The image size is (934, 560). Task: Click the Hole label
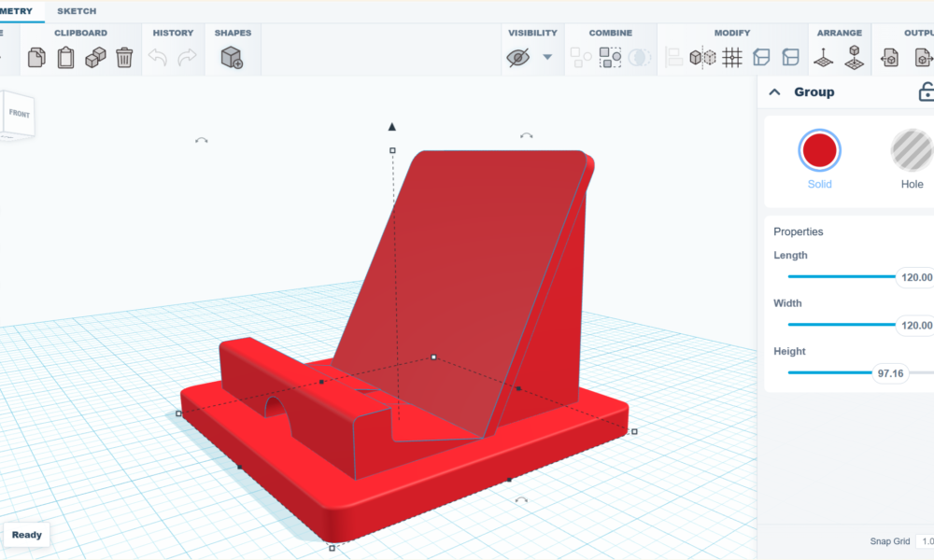pos(912,184)
